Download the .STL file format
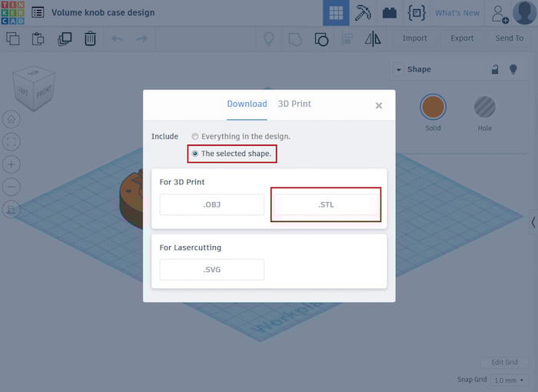538x392 pixels. [x=326, y=205]
